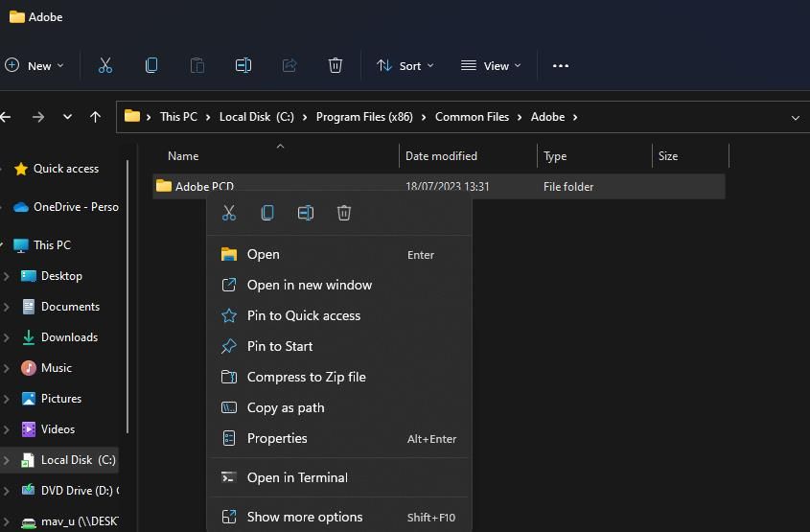The width and height of the screenshot is (810, 532).
Task: Expand the Downloads tree node arrow
Action: click(x=7, y=337)
